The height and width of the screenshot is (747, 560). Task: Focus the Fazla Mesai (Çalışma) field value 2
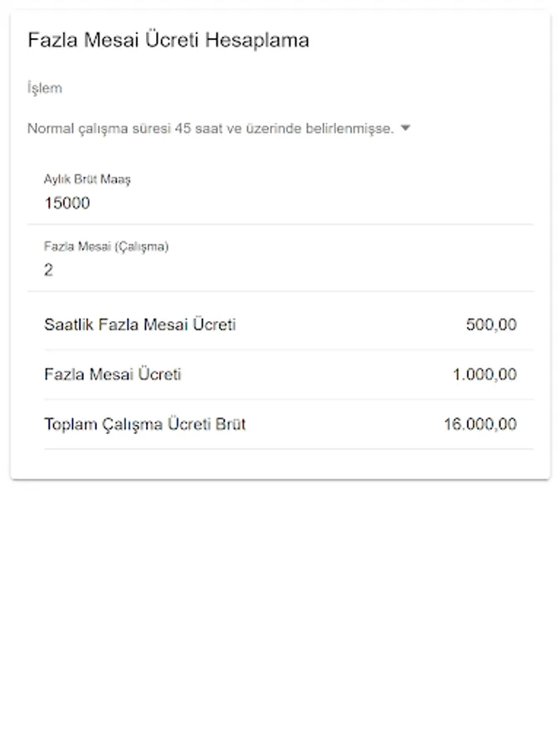(x=48, y=270)
